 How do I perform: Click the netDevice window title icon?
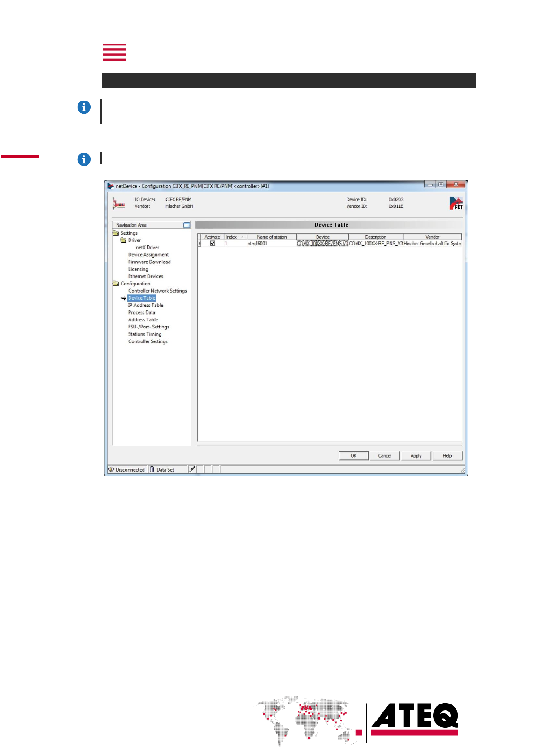111,186
